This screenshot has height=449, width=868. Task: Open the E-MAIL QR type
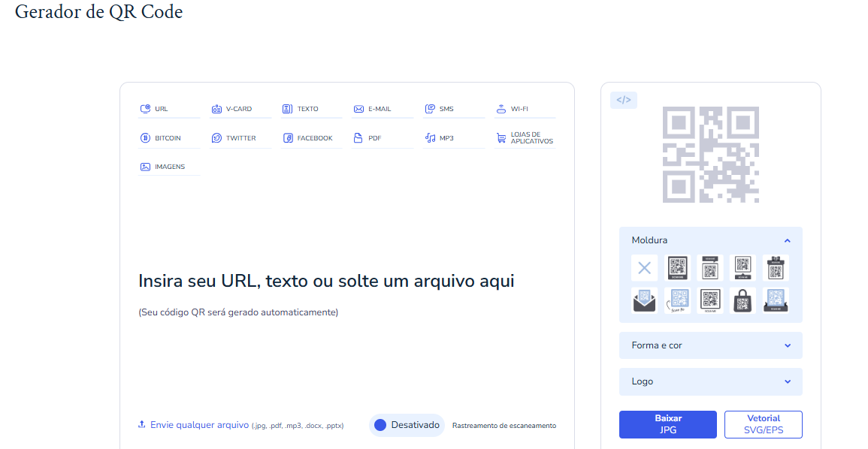(382, 109)
